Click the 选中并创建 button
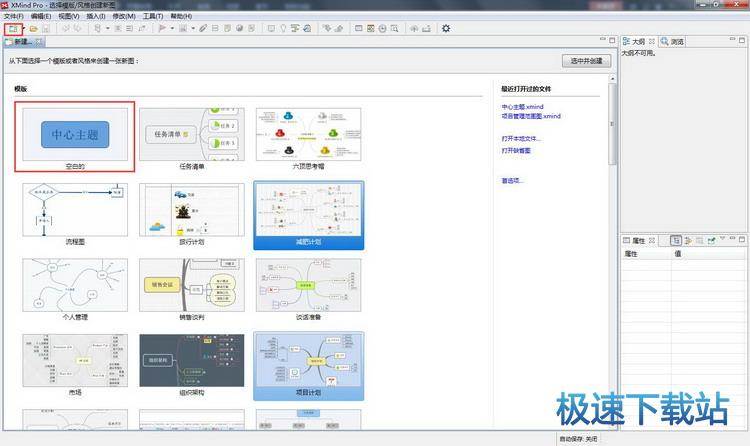Image resolution: width=750 pixels, height=446 pixels. pyautogui.click(x=586, y=61)
